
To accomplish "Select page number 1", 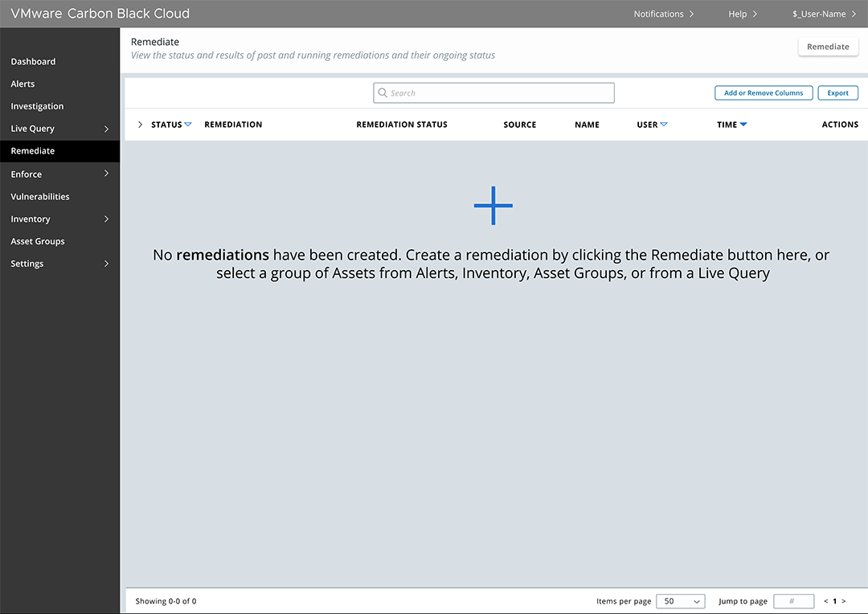I will (835, 601).
